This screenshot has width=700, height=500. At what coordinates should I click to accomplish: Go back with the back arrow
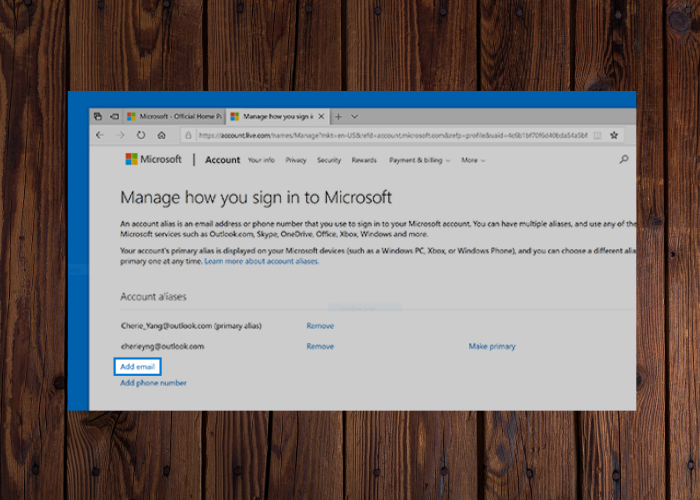coord(100,135)
